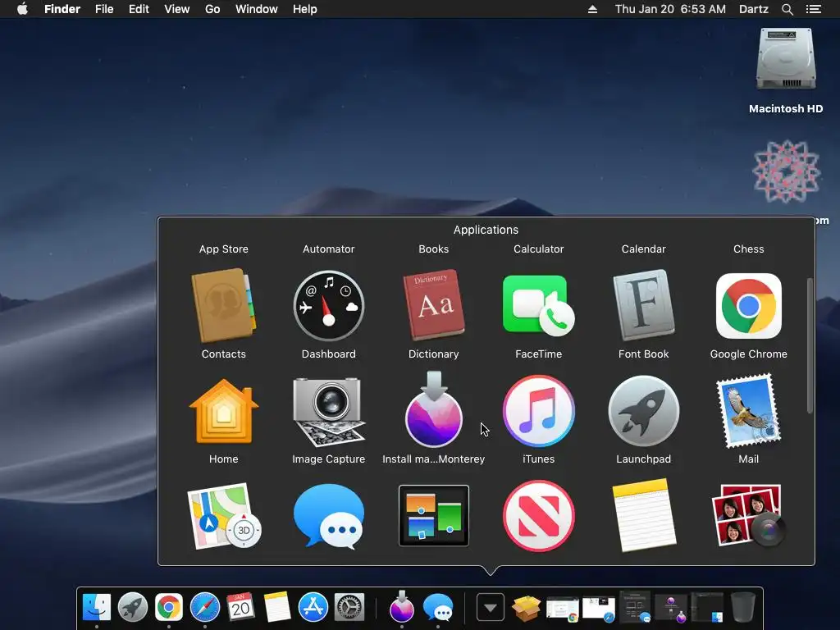Click Launchpad rocket in the Dock
Viewport: 840px width, 630px height.
point(133,608)
